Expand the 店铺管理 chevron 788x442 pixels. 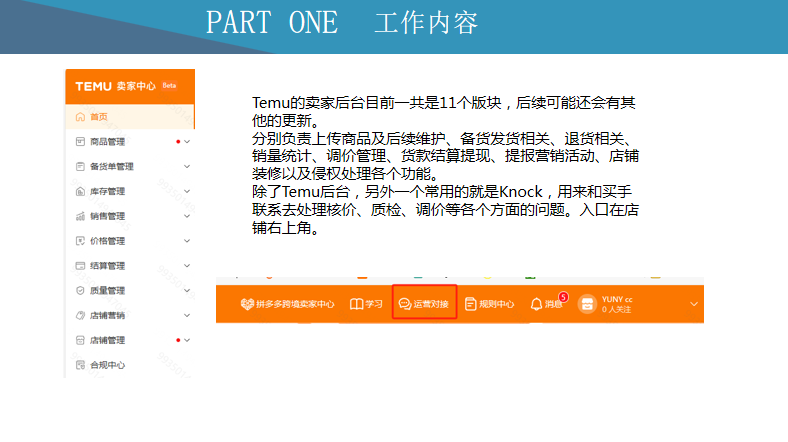[x=187, y=340]
